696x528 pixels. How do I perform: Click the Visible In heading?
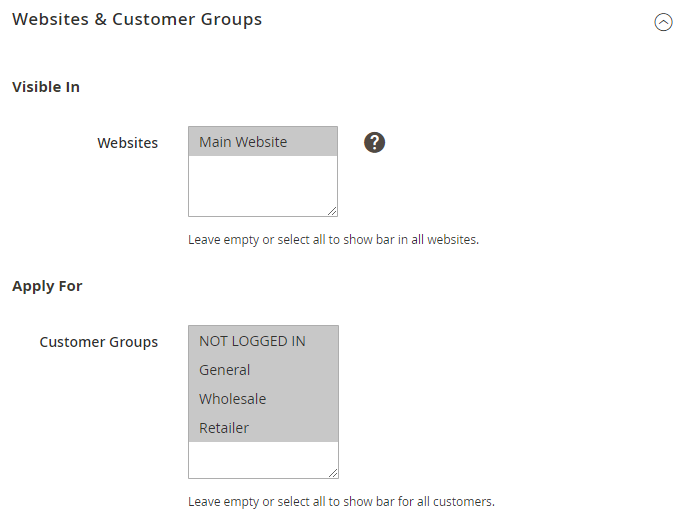(46, 87)
